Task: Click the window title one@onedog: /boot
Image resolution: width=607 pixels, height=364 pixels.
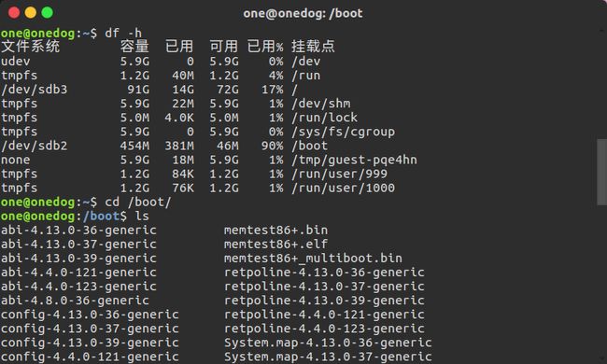Action: 303,14
